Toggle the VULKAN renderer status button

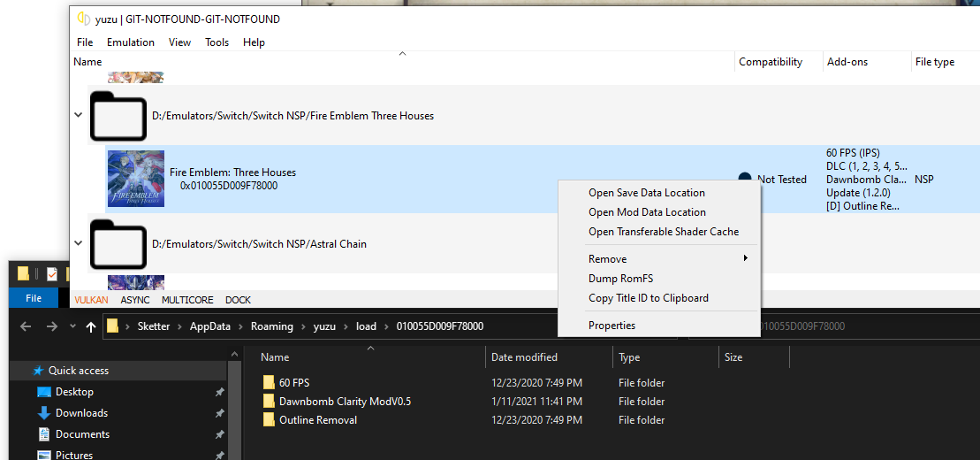point(91,300)
